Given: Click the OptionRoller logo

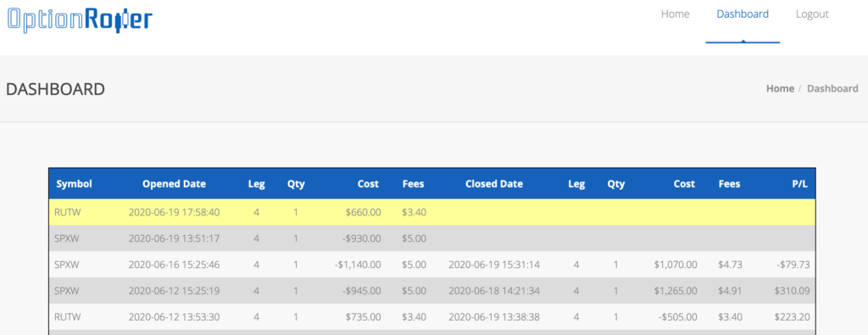Looking at the screenshot, I should [80, 20].
